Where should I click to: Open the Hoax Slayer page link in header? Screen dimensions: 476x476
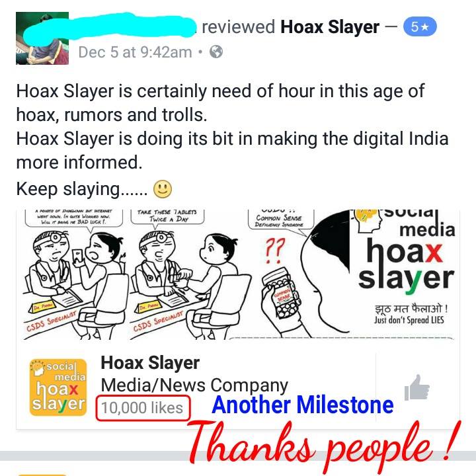[330, 26]
